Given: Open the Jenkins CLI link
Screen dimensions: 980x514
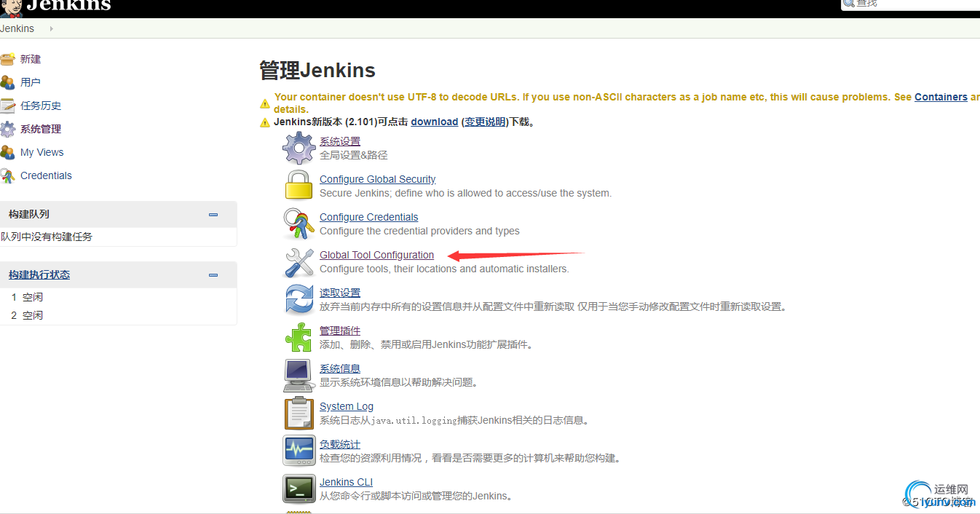Looking at the screenshot, I should [x=346, y=482].
